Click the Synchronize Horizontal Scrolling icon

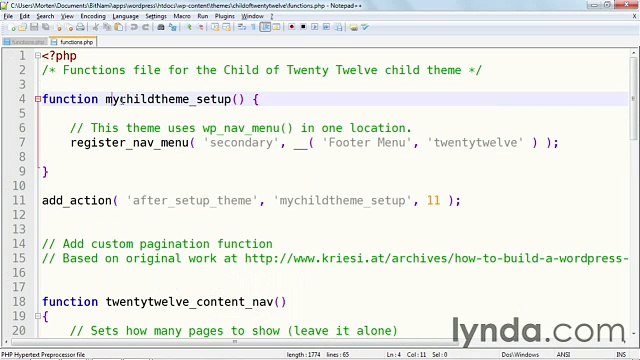click(x=227, y=27)
